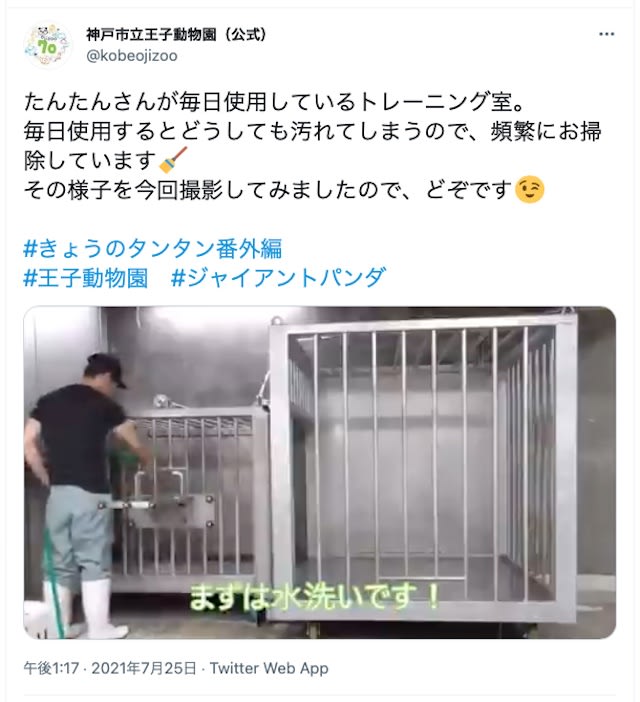Click the tweet text about トレーニング室

(273, 102)
